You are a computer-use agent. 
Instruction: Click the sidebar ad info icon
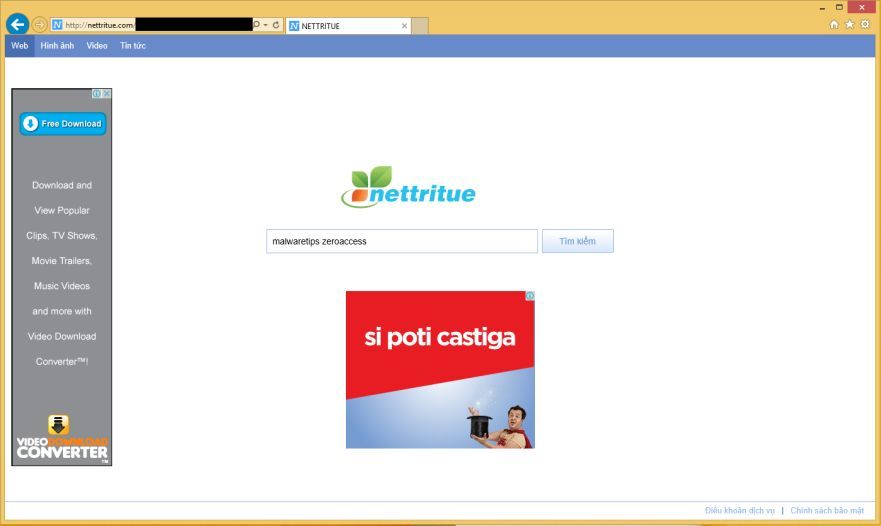point(97,94)
